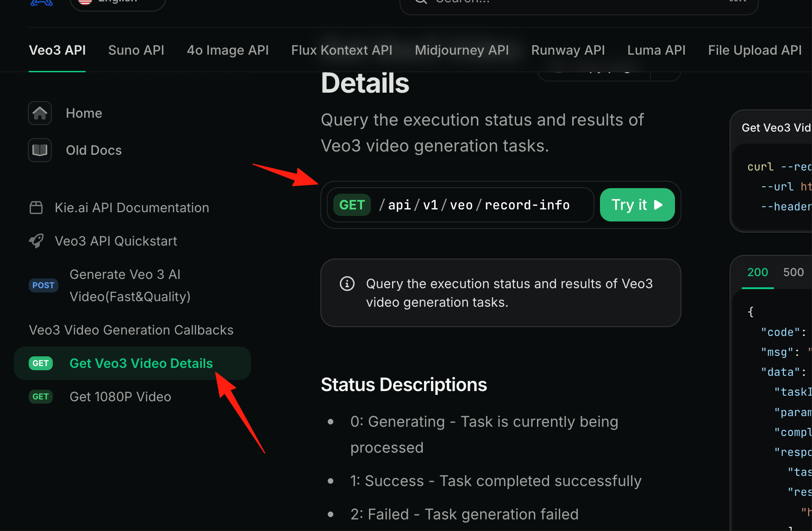The image size is (812, 531).
Task: Open Kie.ai API Documentation page
Action: 132,208
